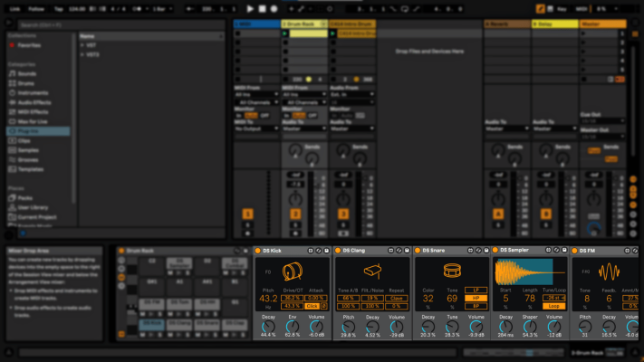644x362 pixels.
Task: Select the B Delay return track header
Action: click(x=555, y=24)
